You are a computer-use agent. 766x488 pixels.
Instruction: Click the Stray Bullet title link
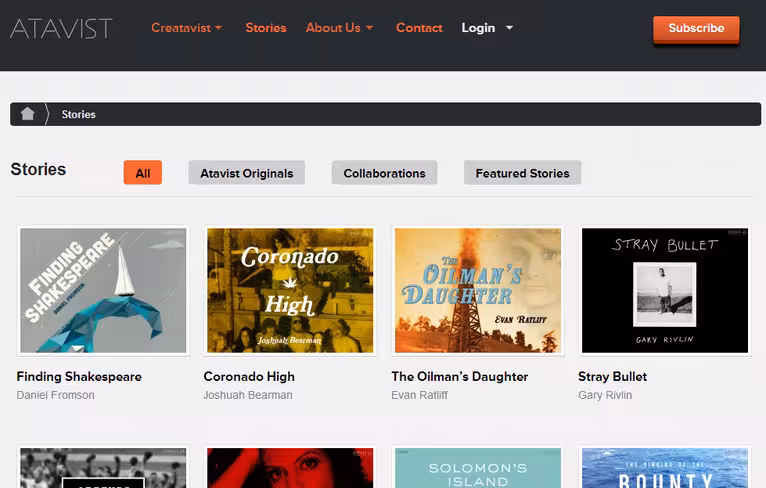click(613, 377)
